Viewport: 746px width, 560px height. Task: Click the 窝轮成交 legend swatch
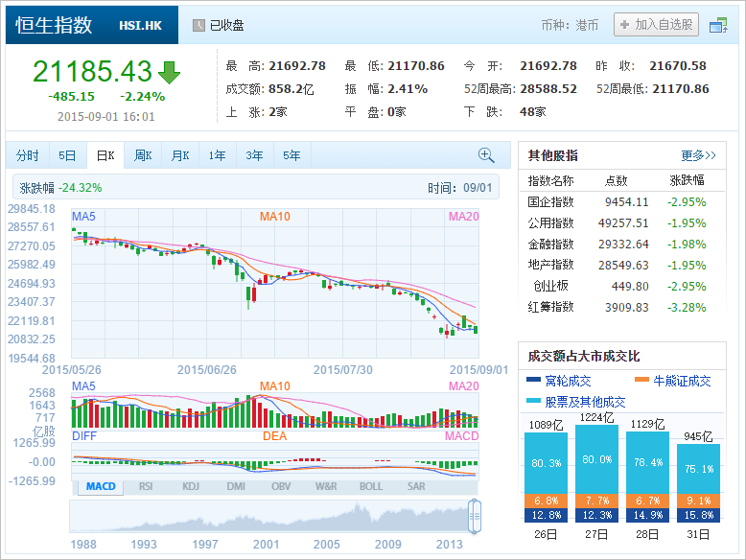coord(534,380)
